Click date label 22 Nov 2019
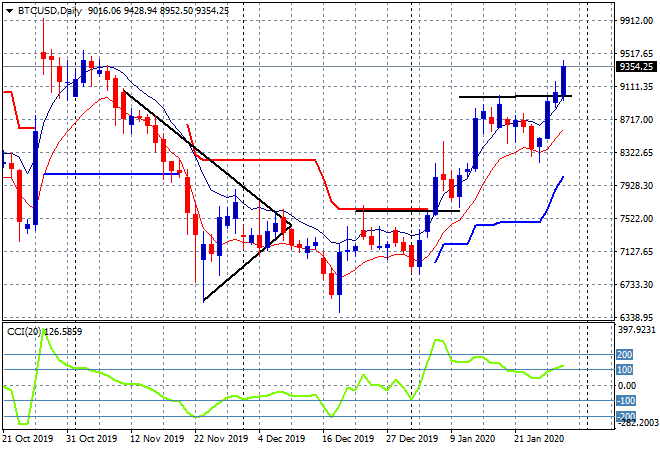 (221, 438)
